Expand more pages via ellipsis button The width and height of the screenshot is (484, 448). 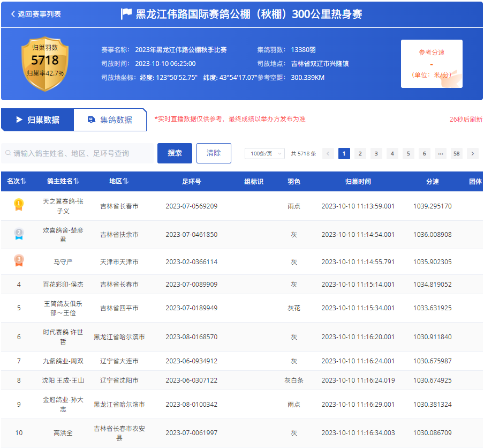coord(440,154)
